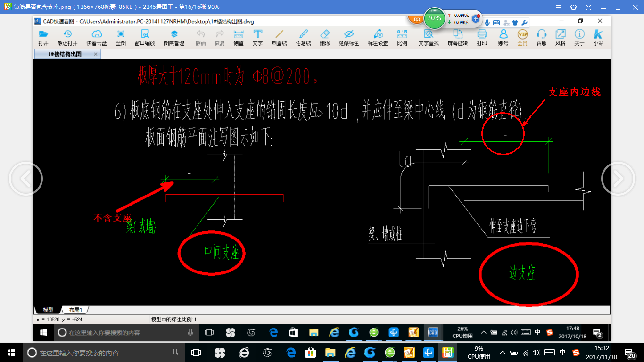The width and height of the screenshot is (644, 362).
Task: Switch to the 布局1 layout tab
Action: coord(75,310)
